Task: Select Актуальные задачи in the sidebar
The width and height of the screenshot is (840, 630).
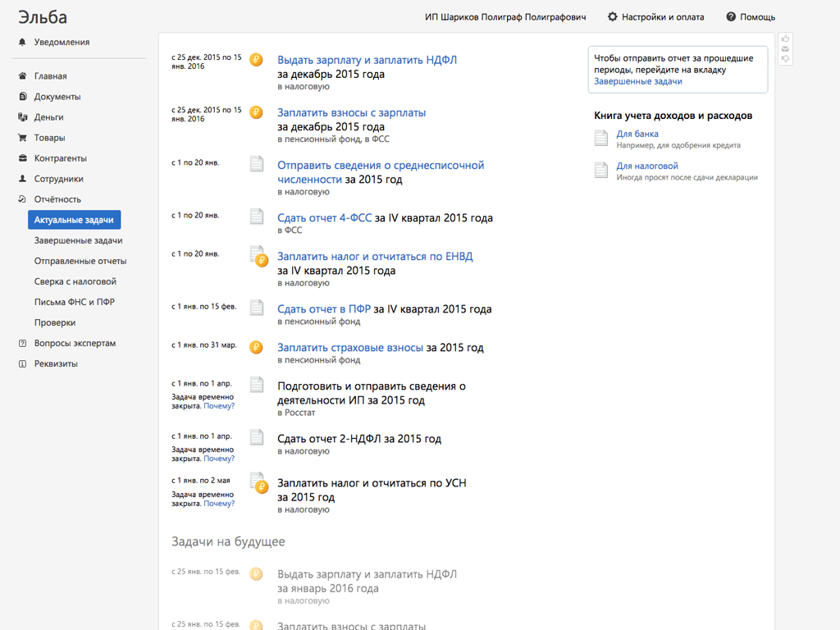Action: point(74,220)
